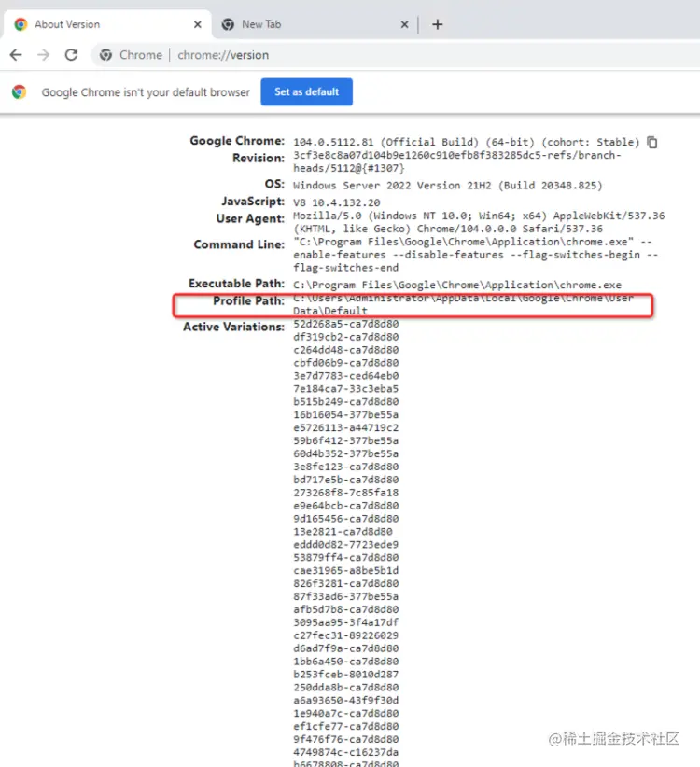Click variation 3e7d7783-ced64eb0
Screen dimensions: 700x767
point(346,376)
